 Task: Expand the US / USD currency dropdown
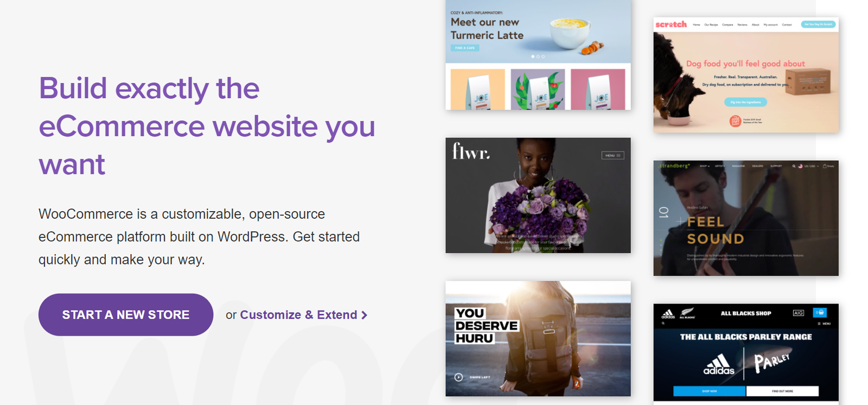(808, 166)
